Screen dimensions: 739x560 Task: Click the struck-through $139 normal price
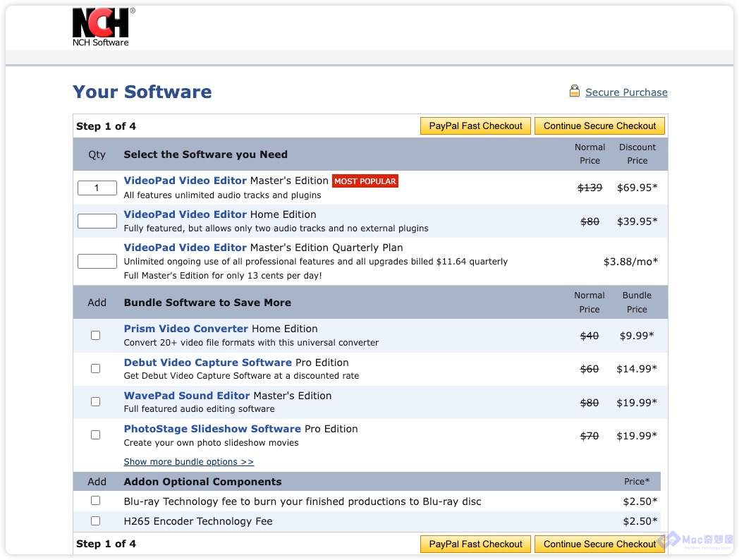pyautogui.click(x=590, y=188)
